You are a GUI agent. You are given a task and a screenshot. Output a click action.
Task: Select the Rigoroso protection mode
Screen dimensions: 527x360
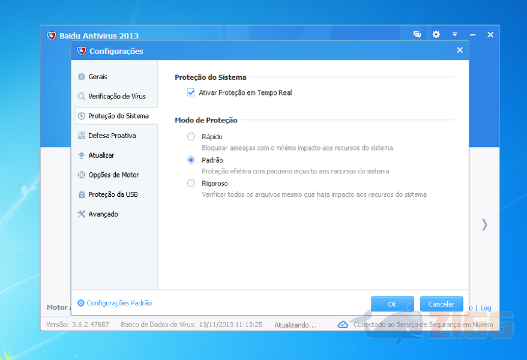[191, 183]
